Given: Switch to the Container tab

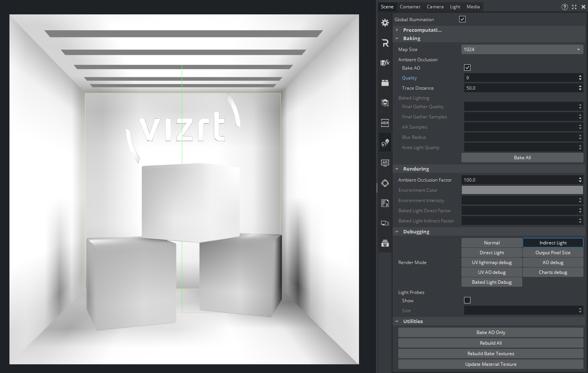Looking at the screenshot, I should pyautogui.click(x=410, y=7).
